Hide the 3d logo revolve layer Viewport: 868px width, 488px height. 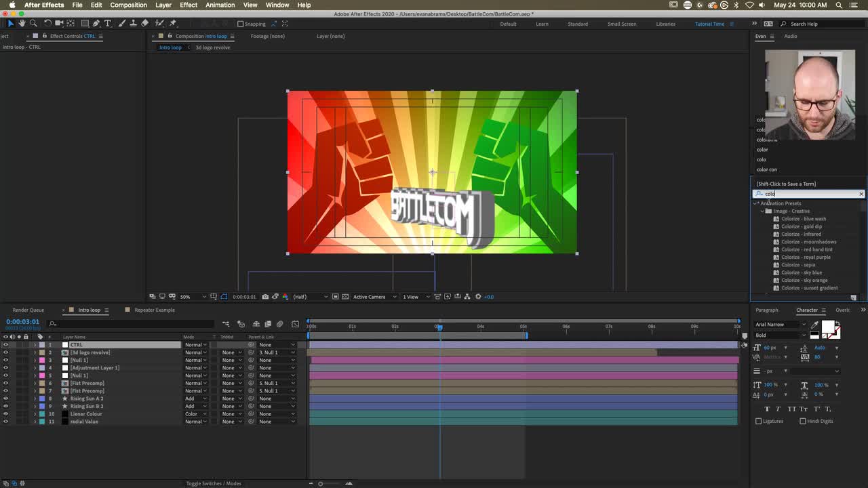pyautogui.click(x=5, y=352)
